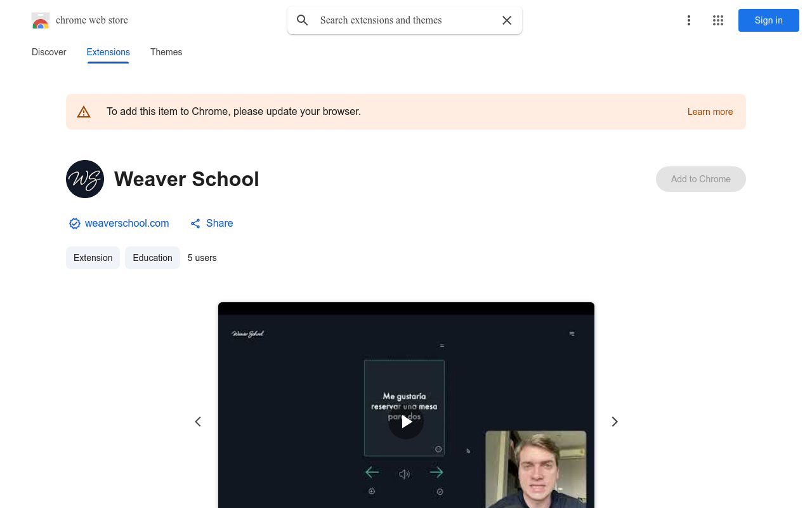This screenshot has width=812, height=508.
Task: Click the 5 users text
Action: tap(202, 258)
